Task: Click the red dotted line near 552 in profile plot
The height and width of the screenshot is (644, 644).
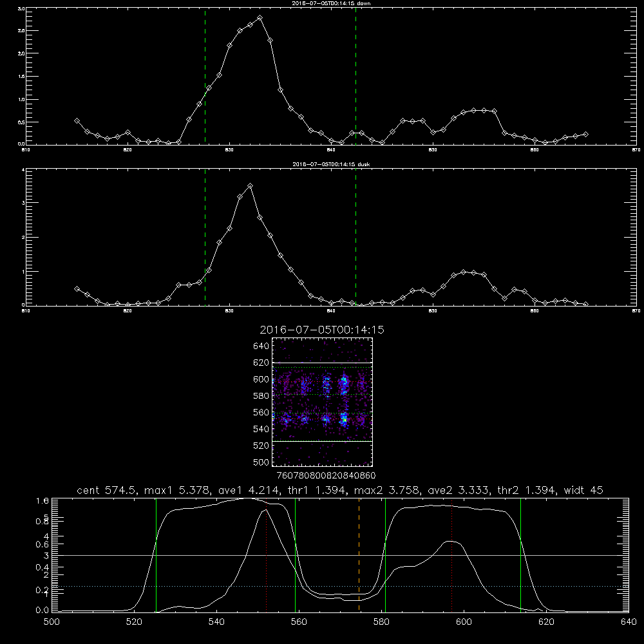Action: pyautogui.click(x=267, y=555)
